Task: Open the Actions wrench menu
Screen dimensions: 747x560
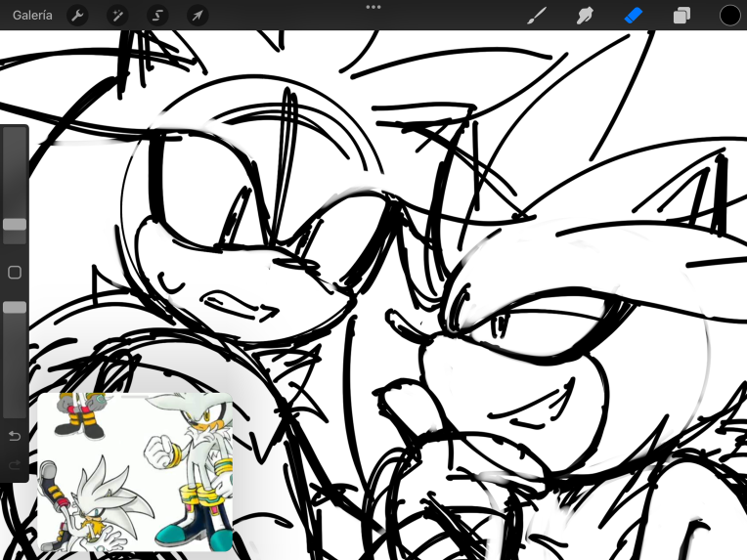Action: click(x=77, y=16)
